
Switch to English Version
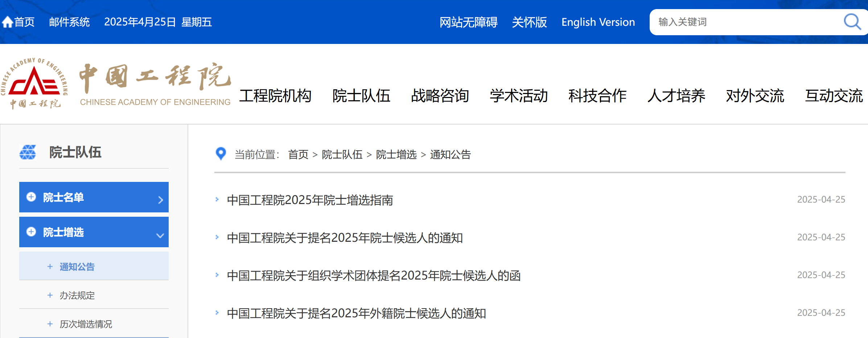(x=598, y=22)
